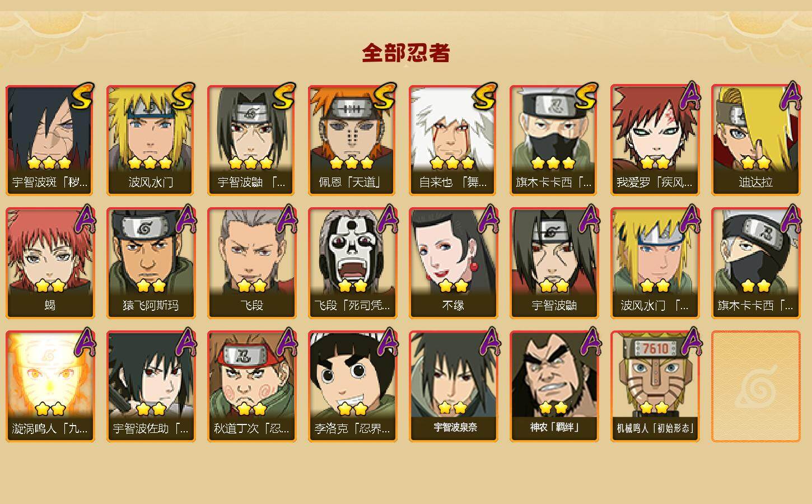Click the two stars on 飞段 card
The height and width of the screenshot is (504, 812).
click(251, 286)
